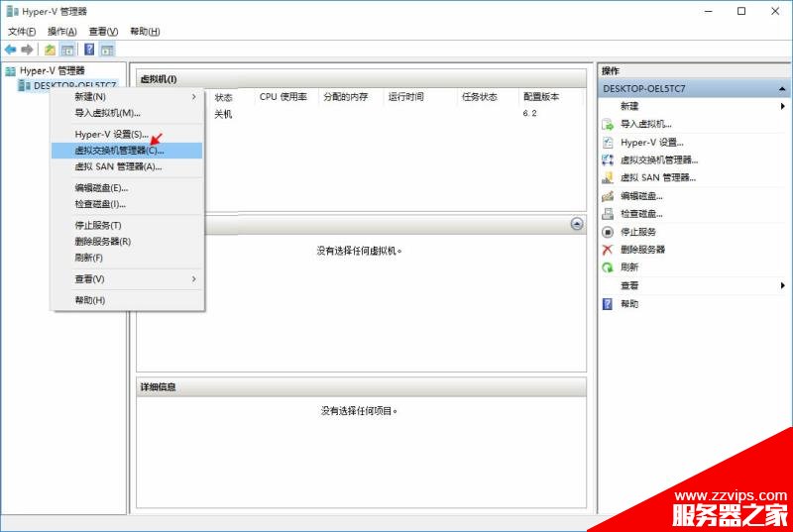Choose 帮助(H) from context menu
Screen dimensions: 793x532
tap(127, 300)
